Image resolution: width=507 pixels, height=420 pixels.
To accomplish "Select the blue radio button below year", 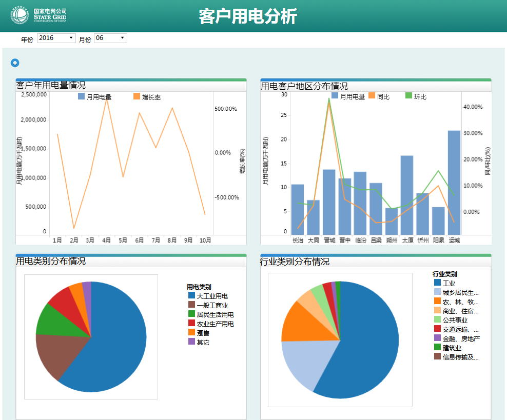I will pyautogui.click(x=15, y=63).
